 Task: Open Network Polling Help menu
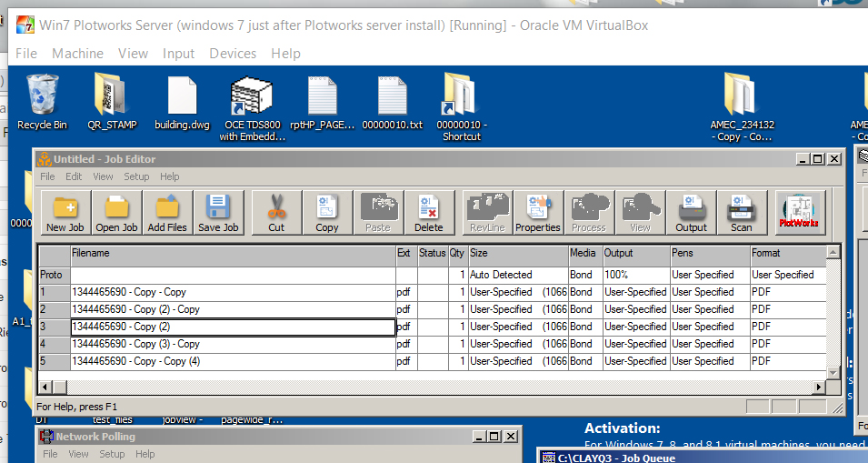(x=145, y=454)
